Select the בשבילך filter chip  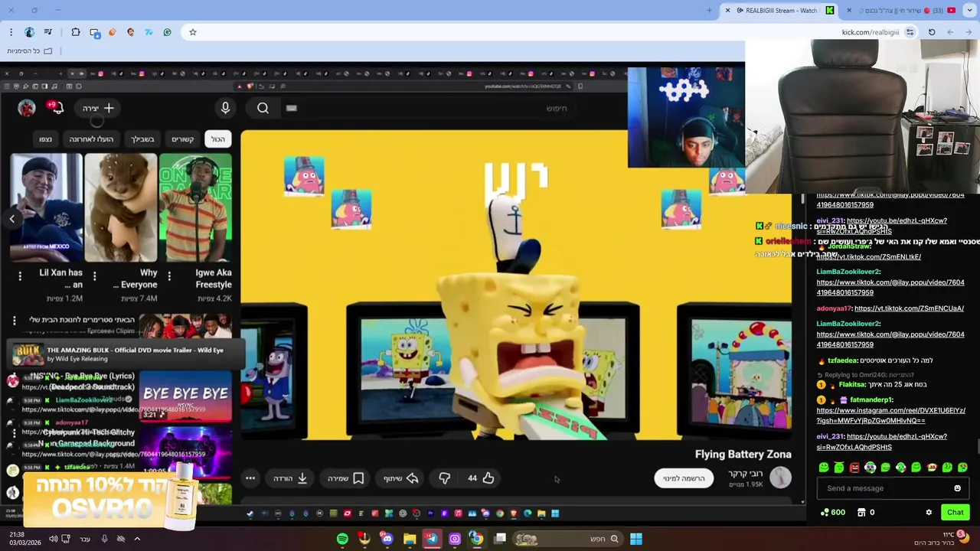tap(142, 139)
